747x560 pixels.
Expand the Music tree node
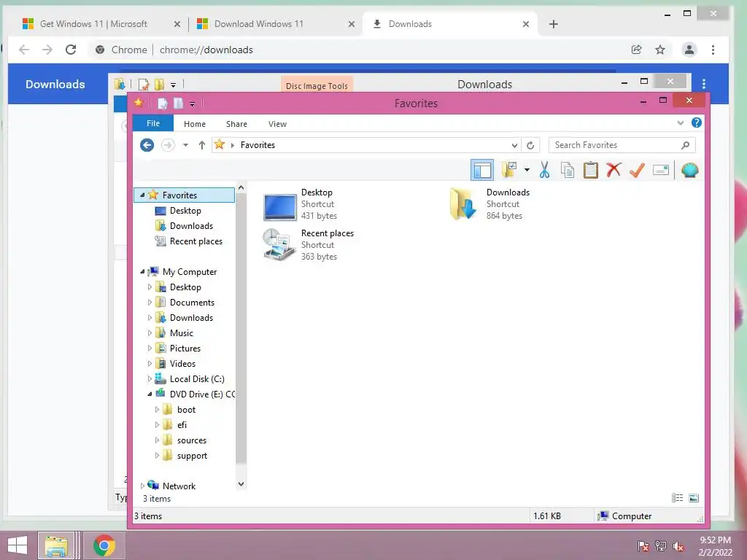[x=149, y=332]
